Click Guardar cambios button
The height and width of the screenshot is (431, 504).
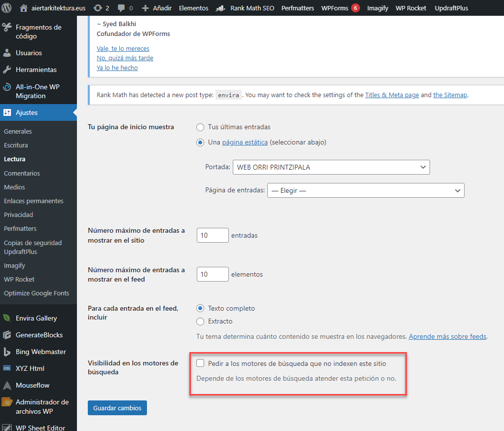(117, 408)
